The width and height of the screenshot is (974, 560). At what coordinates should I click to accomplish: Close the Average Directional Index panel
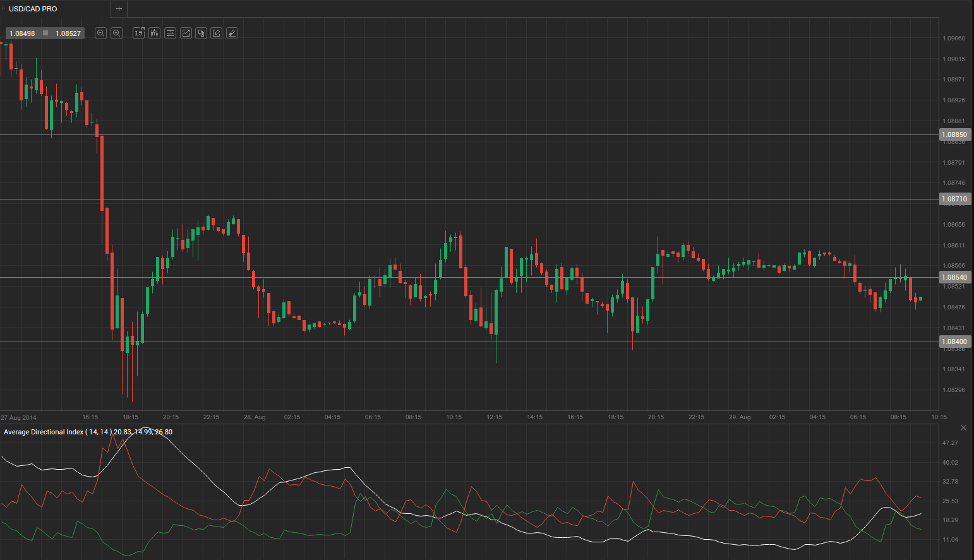[963, 428]
